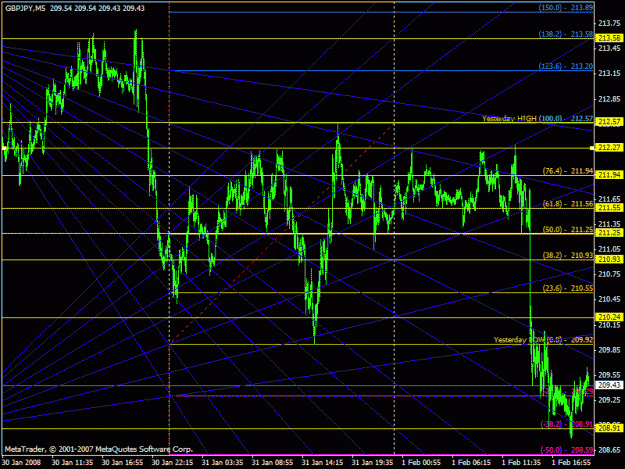Select the yellow 208.91 axis price tag
This screenshot has width=625, height=469.
click(x=609, y=428)
